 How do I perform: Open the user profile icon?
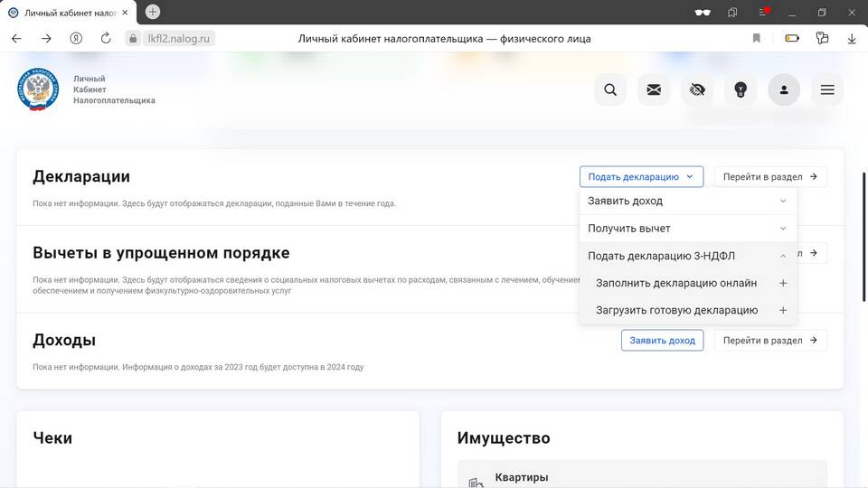click(784, 89)
